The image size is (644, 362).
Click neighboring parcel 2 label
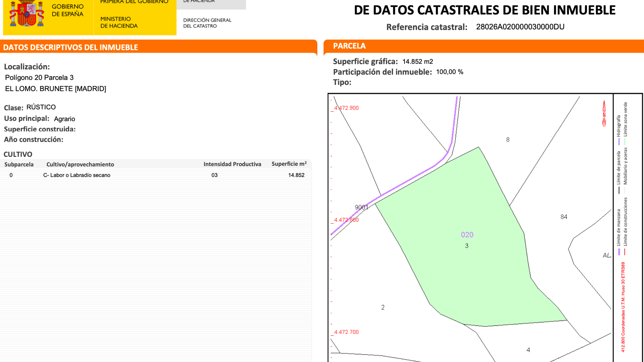tap(383, 307)
